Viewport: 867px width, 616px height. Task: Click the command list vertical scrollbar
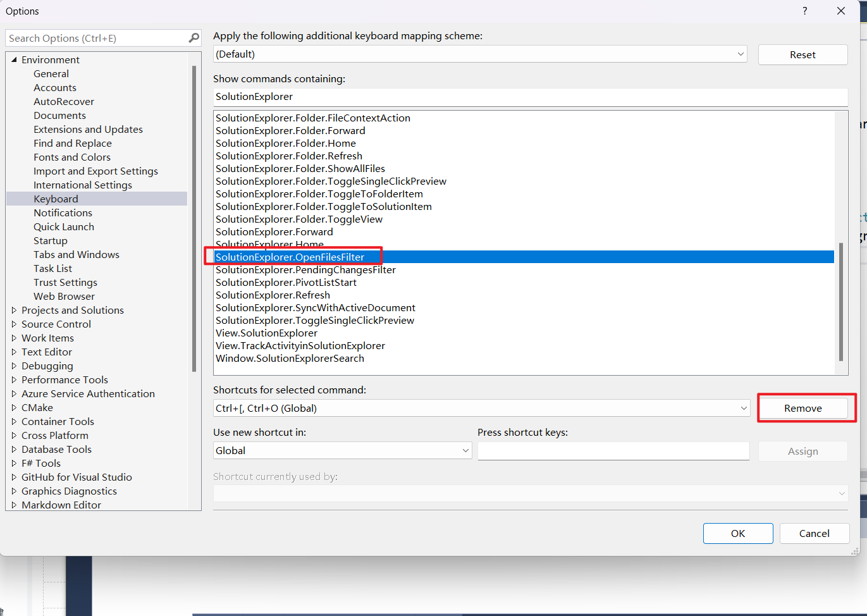(x=840, y=301)
